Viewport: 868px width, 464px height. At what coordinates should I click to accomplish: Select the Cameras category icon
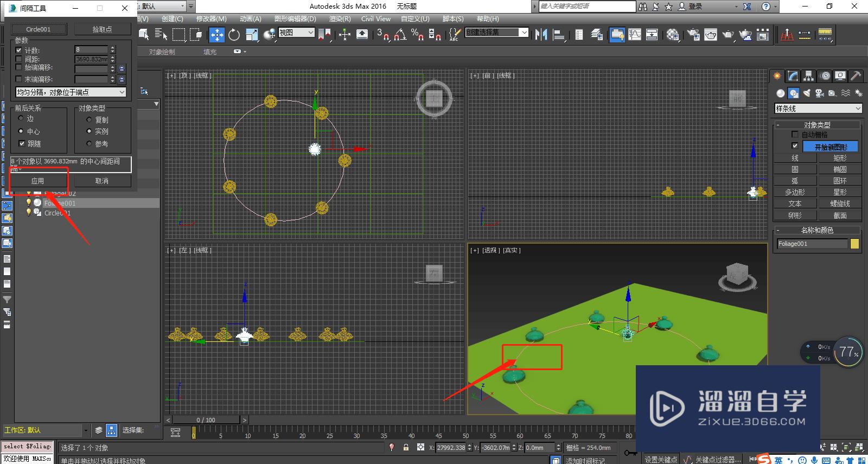819,93
